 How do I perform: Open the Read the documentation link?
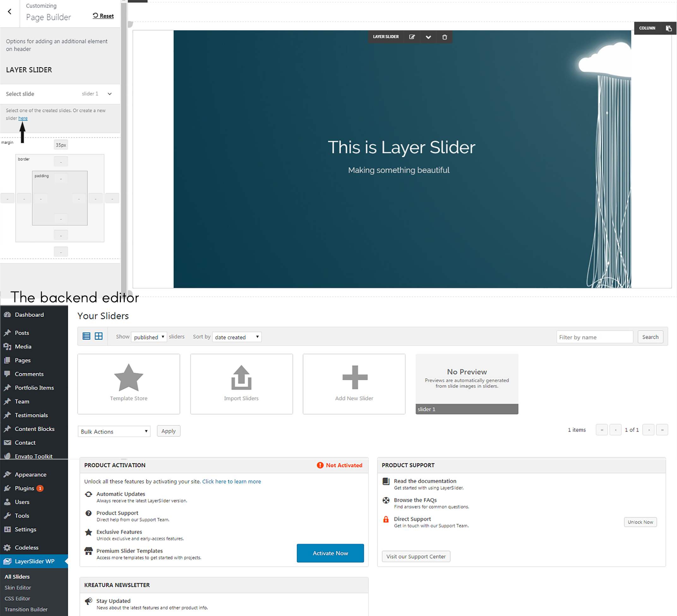pyautogui.click(x=425, y=481)
